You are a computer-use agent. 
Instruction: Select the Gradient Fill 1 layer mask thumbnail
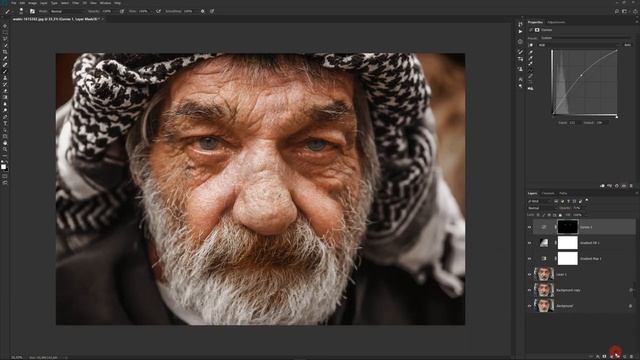(x=568, y=243)
